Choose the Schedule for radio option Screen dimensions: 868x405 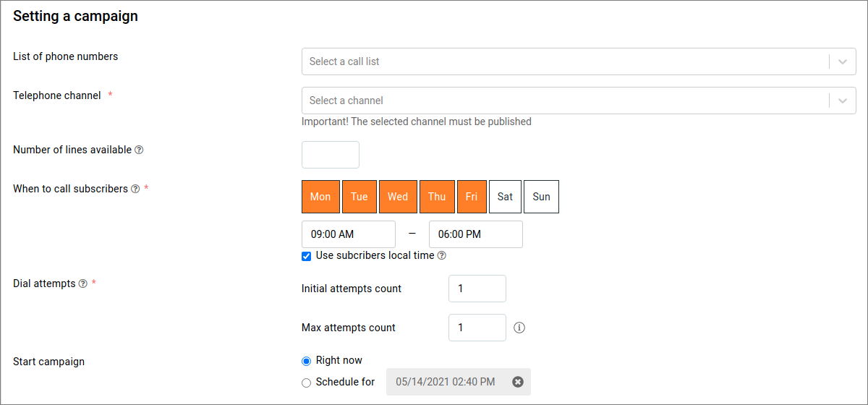pos(307,383)
